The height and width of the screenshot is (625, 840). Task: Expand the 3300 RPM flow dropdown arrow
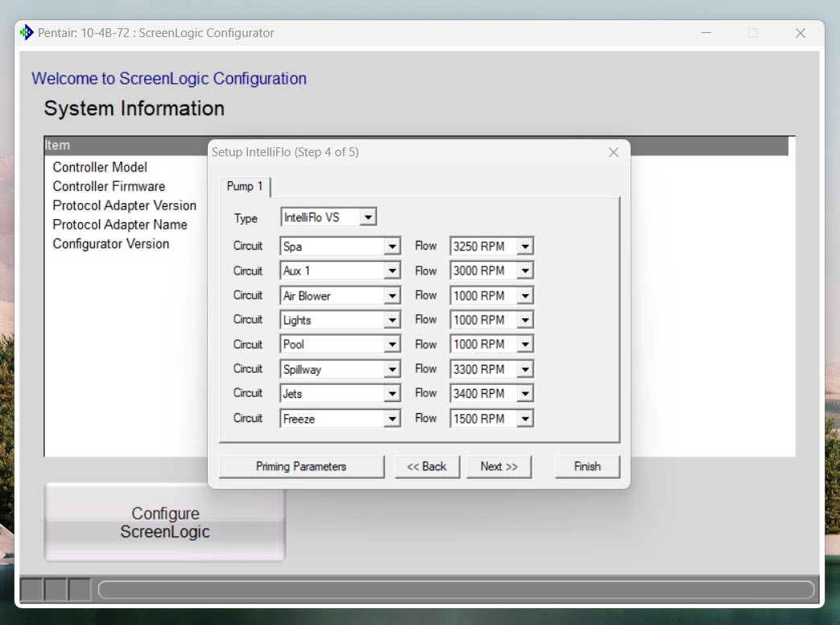click(525, 369)
